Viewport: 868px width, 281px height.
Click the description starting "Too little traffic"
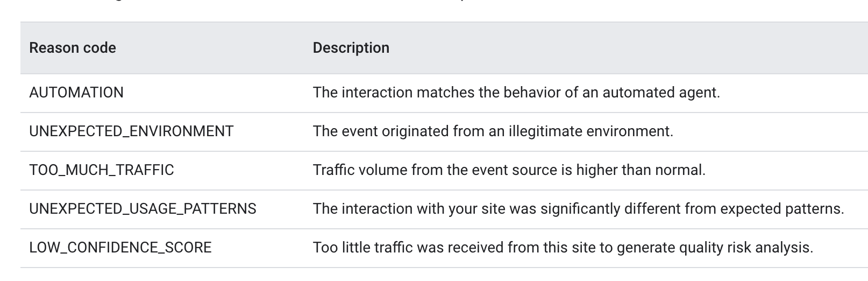563,248
